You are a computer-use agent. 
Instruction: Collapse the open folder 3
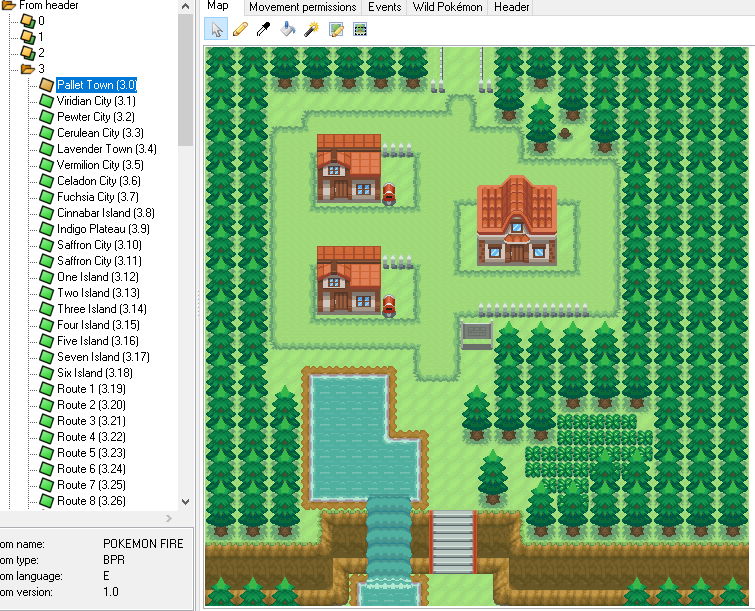[27, 69]
